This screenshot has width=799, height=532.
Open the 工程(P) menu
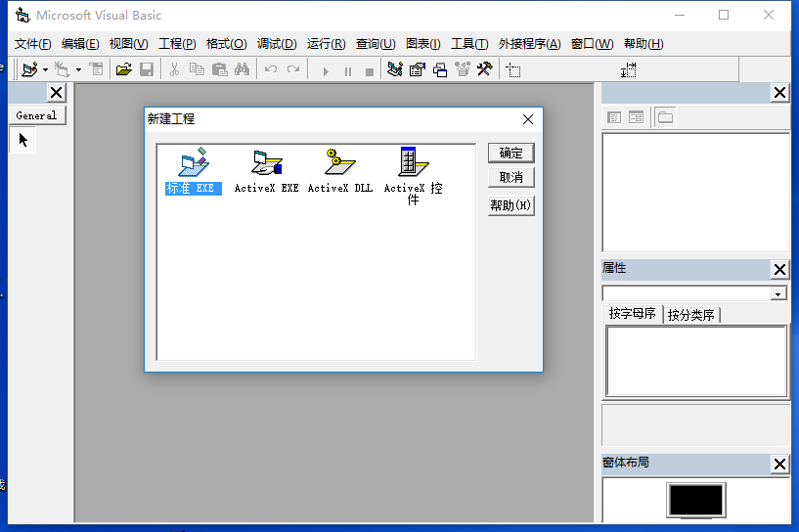[x=177, y=44]
